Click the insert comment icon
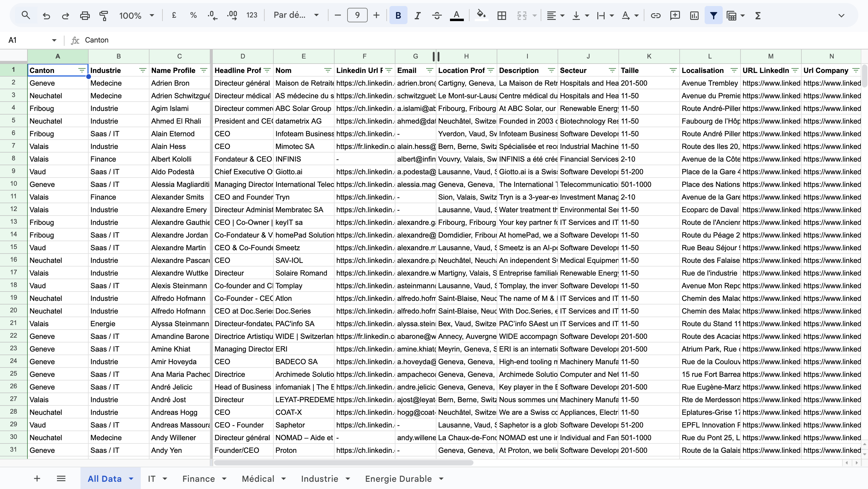The height and width of the screenshot is (489, 868). (675, 15)
